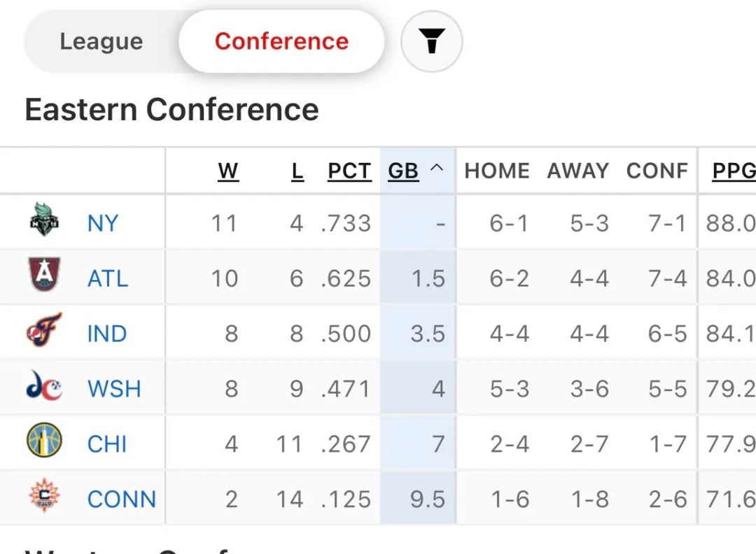
Task: Sort standings by W column header
Action: tap(228, 170)
